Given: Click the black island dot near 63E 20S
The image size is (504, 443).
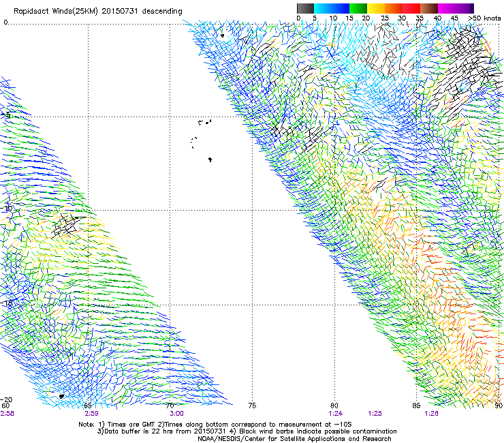Looking at the screenshot, I should [62, 397].
